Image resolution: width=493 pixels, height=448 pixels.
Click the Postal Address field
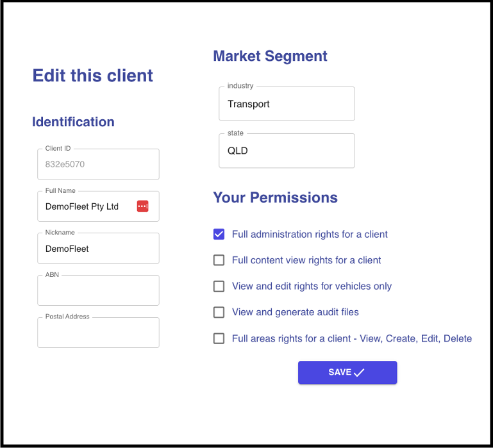point(98,333)
